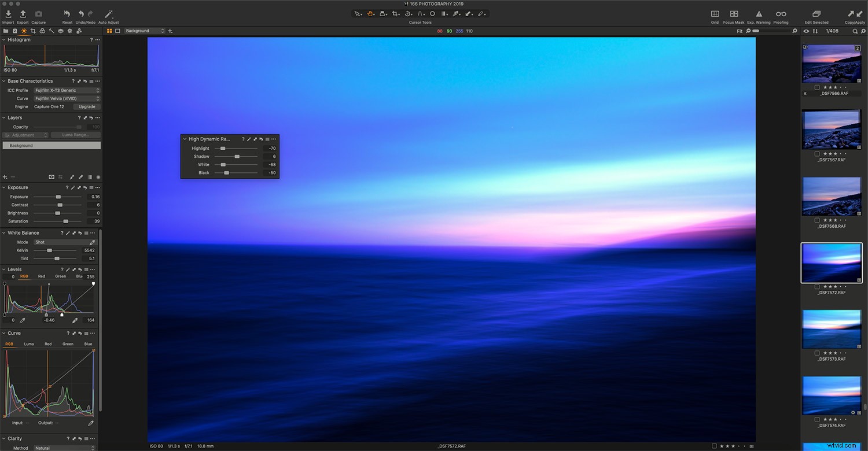Click the Upgrade button next to Capture One 12
Viewport: 868px width, 451px height.
tap(86, 106)
